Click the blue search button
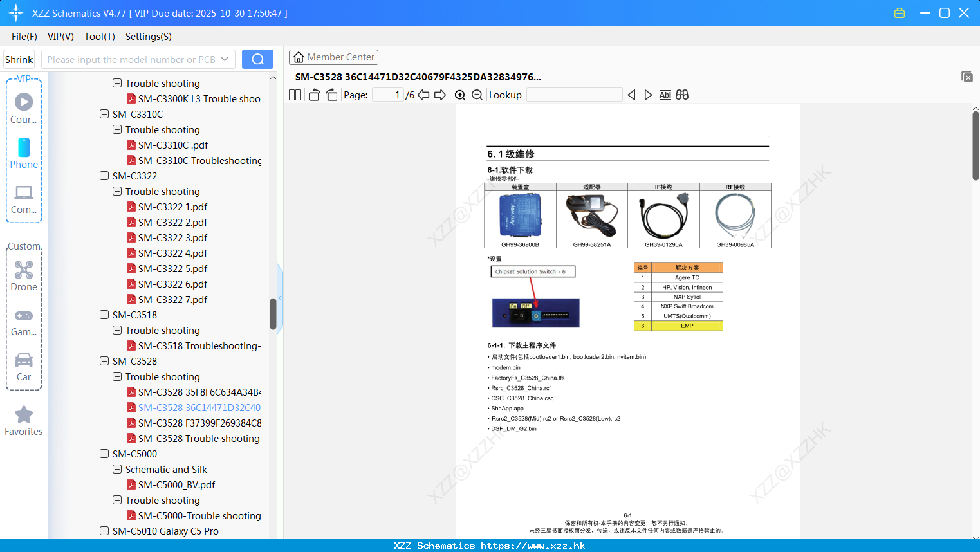The height and width of the screenshot is (552, 980). click(x=257, y=59)
